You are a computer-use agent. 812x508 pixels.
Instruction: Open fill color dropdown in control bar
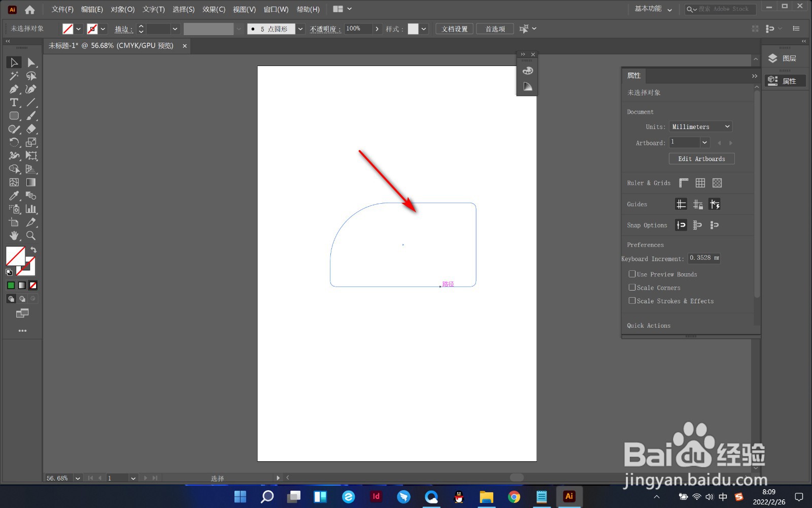pyautogui.click(x=79, y=29)
